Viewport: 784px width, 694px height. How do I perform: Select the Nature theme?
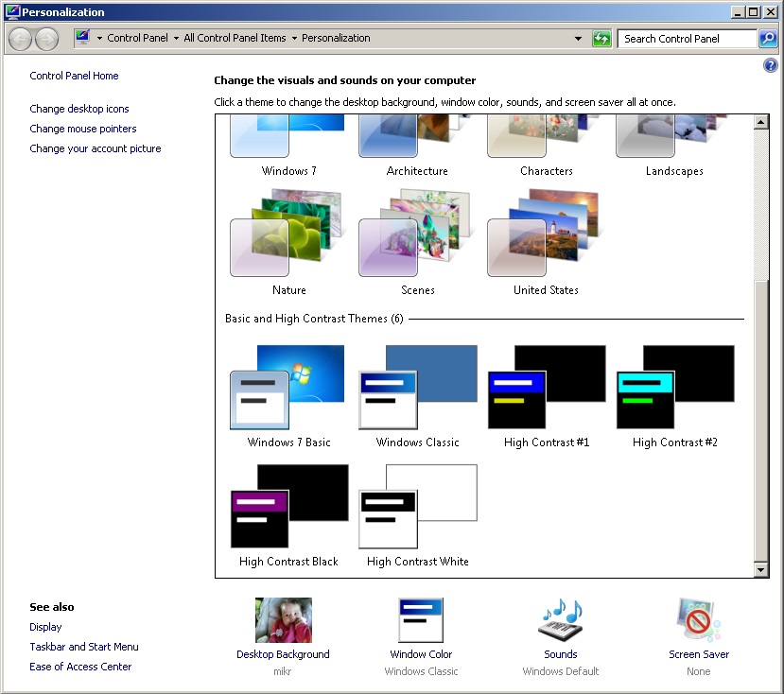pos(288,242)
